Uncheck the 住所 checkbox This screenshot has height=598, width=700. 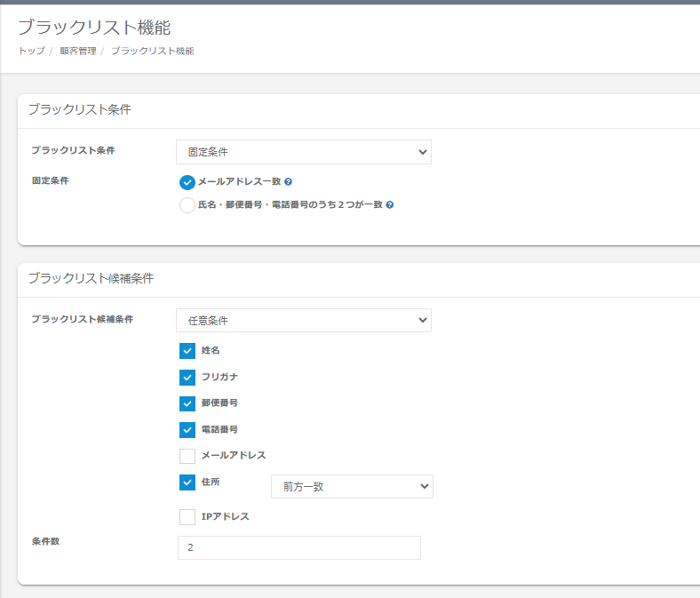pos(187,482)
